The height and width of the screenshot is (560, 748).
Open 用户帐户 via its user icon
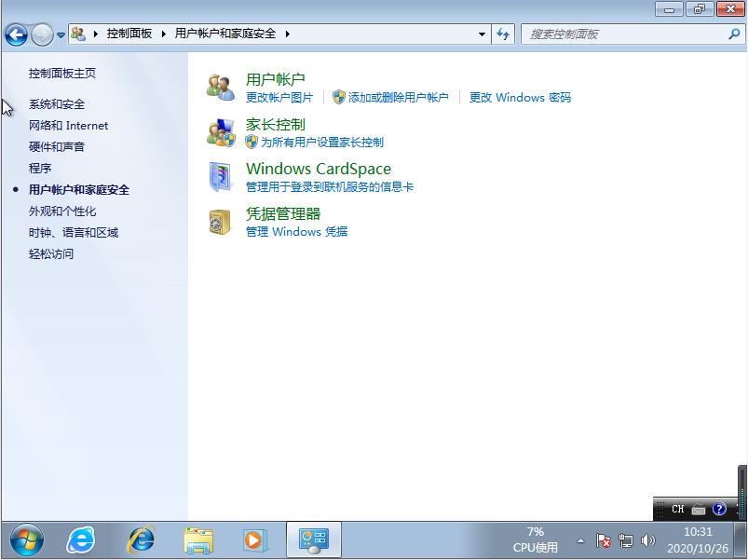[220, 86]
